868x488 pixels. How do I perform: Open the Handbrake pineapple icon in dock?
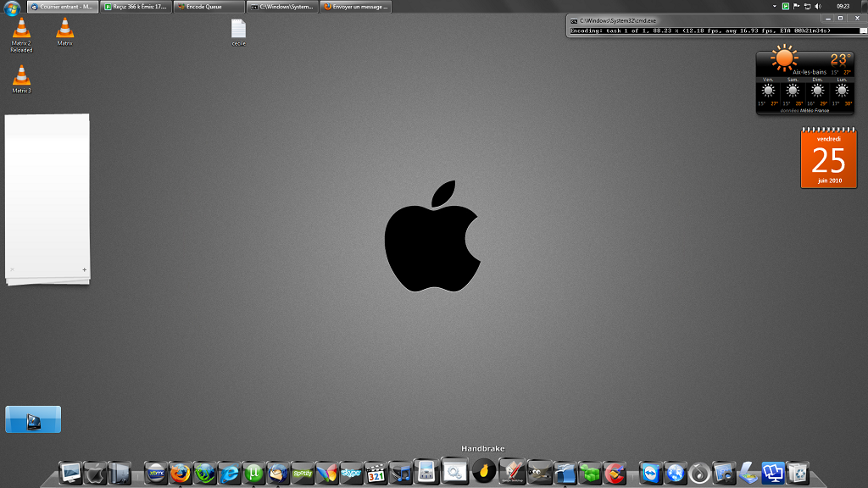(483, 472)
